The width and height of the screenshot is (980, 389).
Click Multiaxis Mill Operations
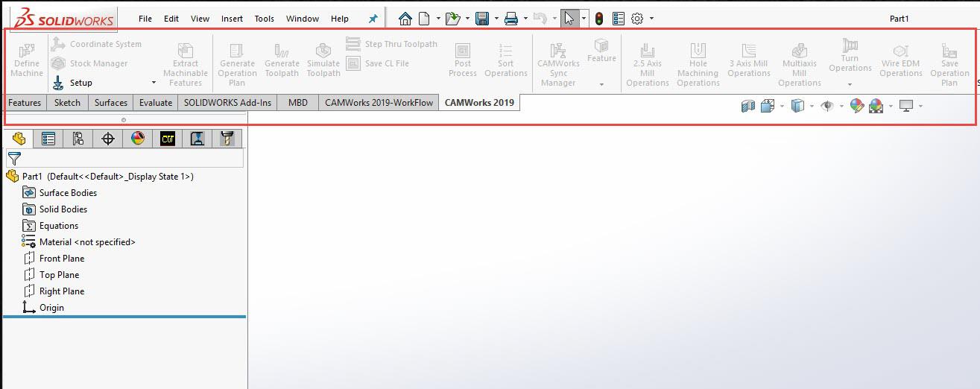click(x=800, y=64)
